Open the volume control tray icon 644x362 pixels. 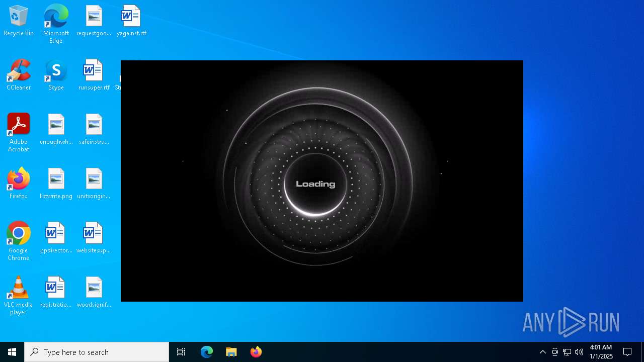(x=579, y=352)
